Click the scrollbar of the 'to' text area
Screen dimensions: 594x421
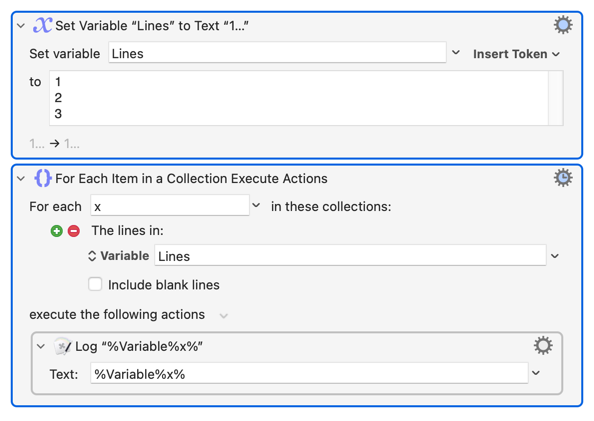(556, 98)
